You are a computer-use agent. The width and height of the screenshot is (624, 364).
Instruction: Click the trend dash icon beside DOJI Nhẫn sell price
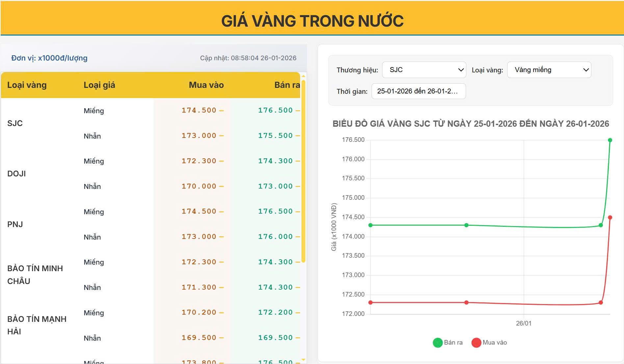click(x=298, y=186)
